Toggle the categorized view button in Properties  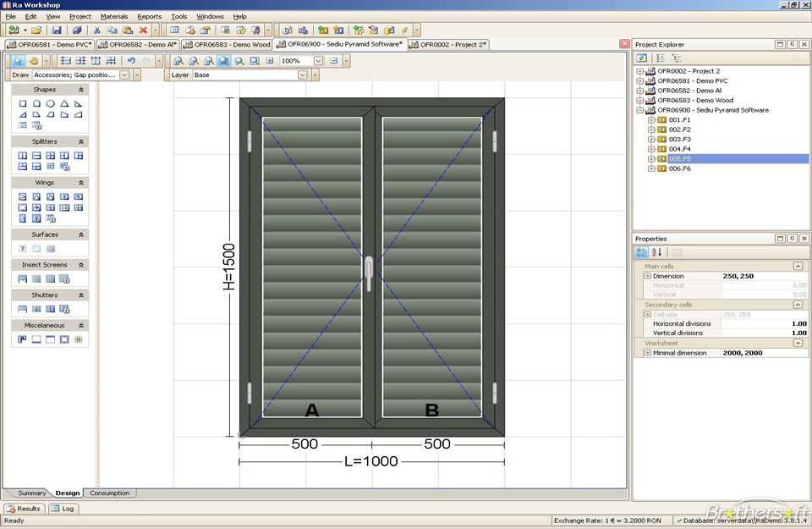point(642,252)
